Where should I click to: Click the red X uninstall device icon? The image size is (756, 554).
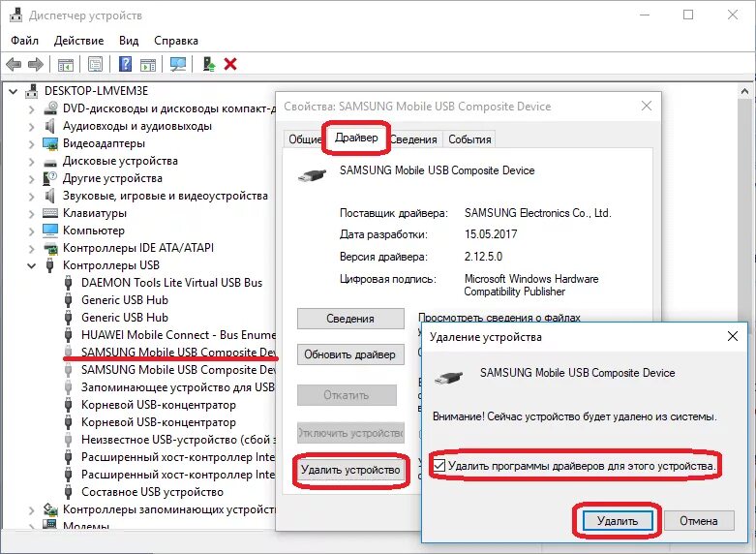coord(230,64)
